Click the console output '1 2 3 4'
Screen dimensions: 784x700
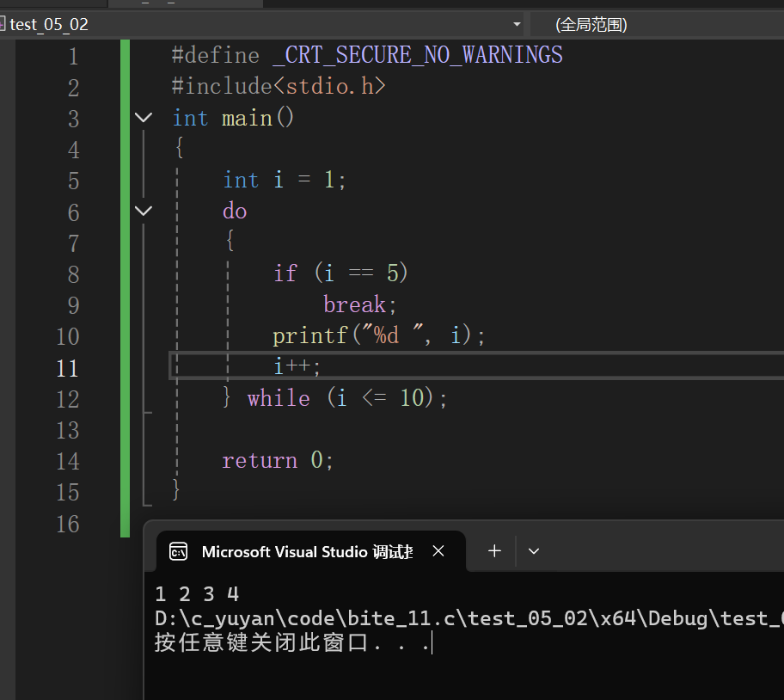(x=197, y=594)
